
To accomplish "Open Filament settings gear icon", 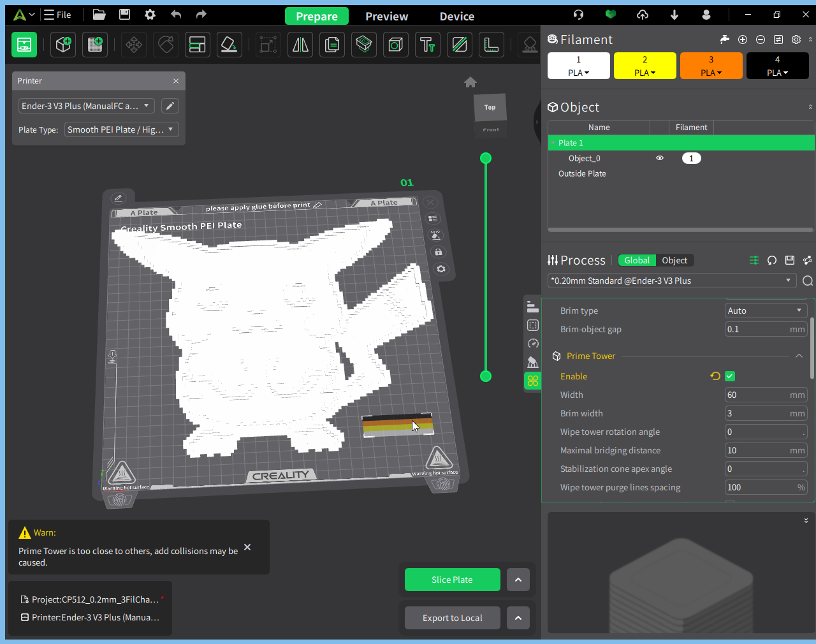I will tap(796, 40).
